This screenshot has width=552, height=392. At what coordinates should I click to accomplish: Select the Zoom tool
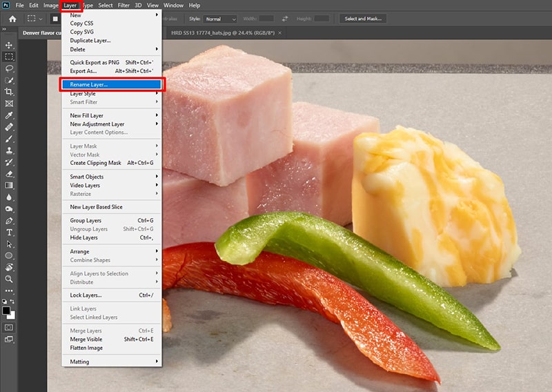[9, 279]
